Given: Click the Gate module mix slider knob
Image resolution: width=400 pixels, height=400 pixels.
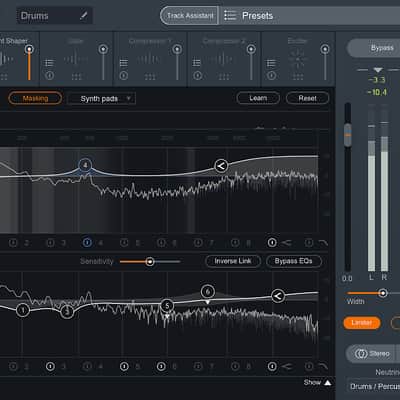Looking at the screenshot, I should [103, 49].
